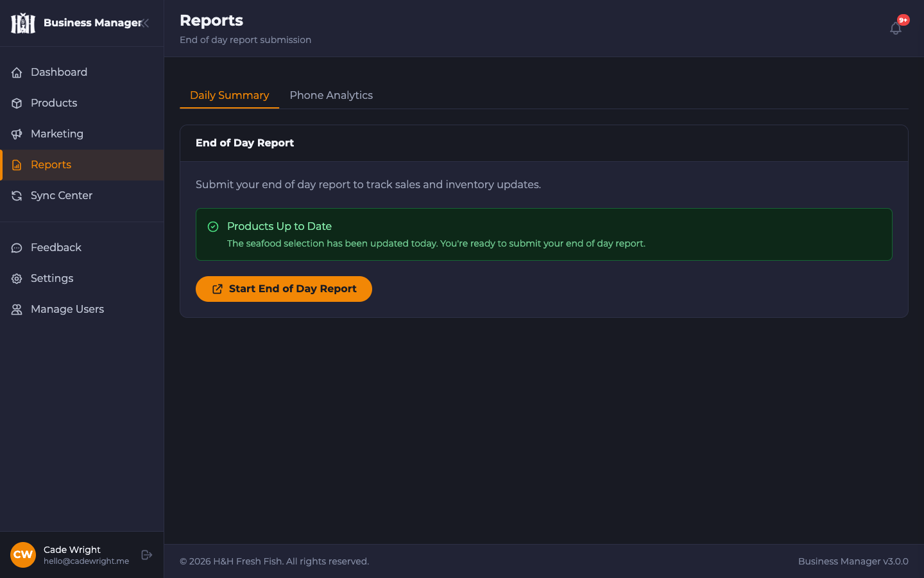This screenshot has width=924, height=578.
Task: Click the H&H Fresh Fish copyright text
Action: click(x=274, y=561)
